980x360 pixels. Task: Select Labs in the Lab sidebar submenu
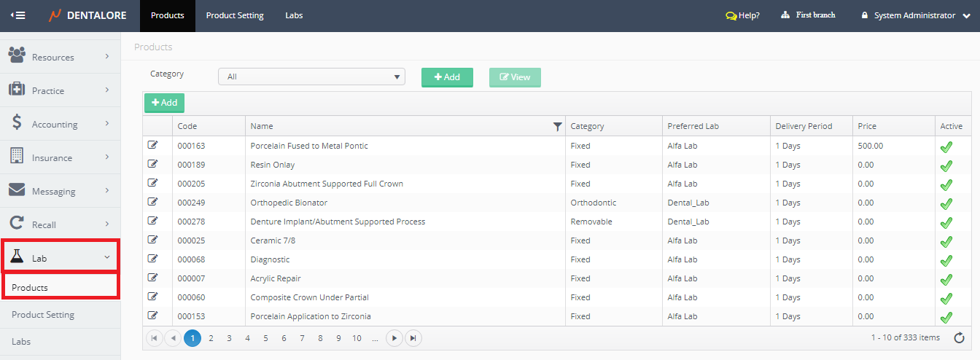click(21, 341)
